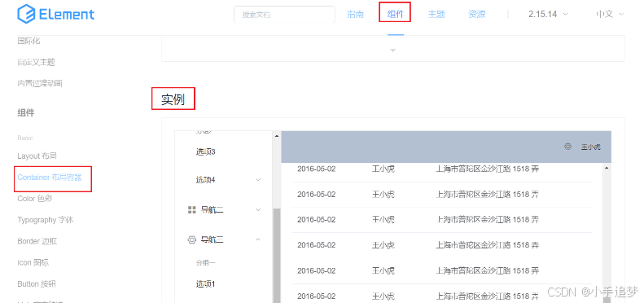Open the Border 边框 sidebar link
The height and width of the screenshot is (303, 644).
coord(37,241)
